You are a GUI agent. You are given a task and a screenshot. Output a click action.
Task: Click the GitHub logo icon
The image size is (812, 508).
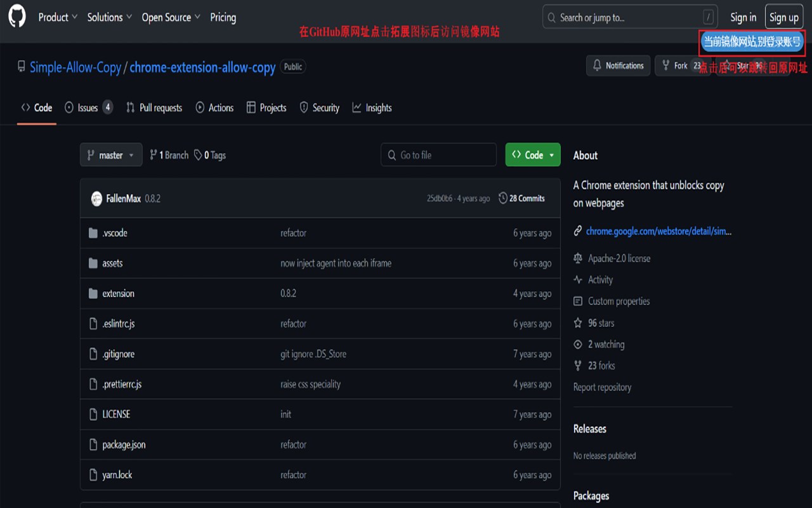(17, 17)
